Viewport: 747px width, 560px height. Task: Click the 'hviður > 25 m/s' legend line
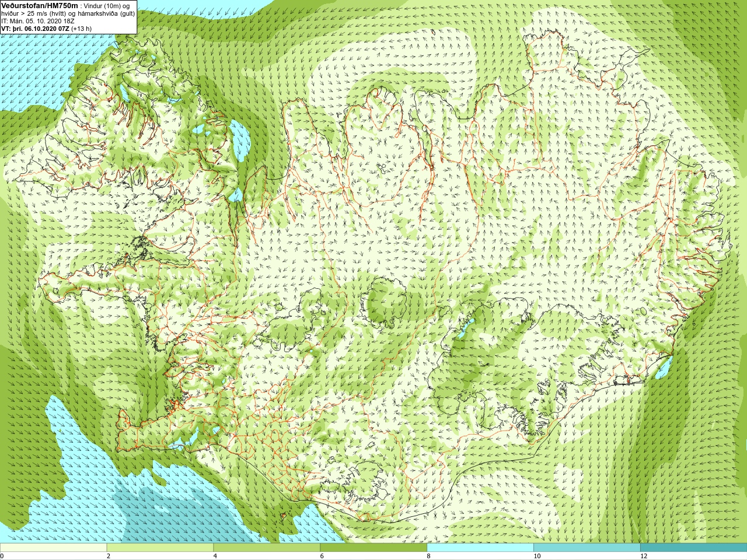68,13
